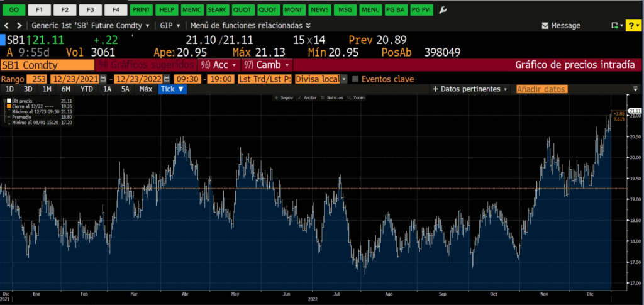
Task: Open the Message envelope icon
Action: click(545, 26)
